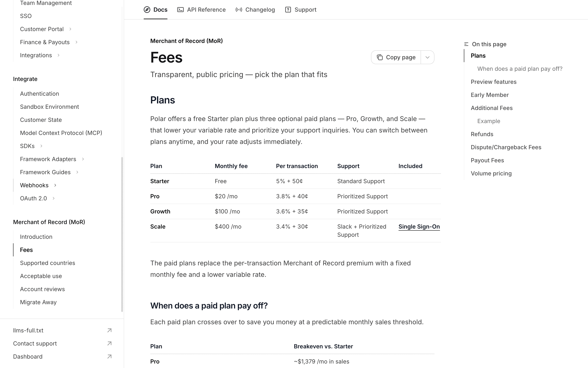Switch to the API Reference tab

[x=202, y=10]
